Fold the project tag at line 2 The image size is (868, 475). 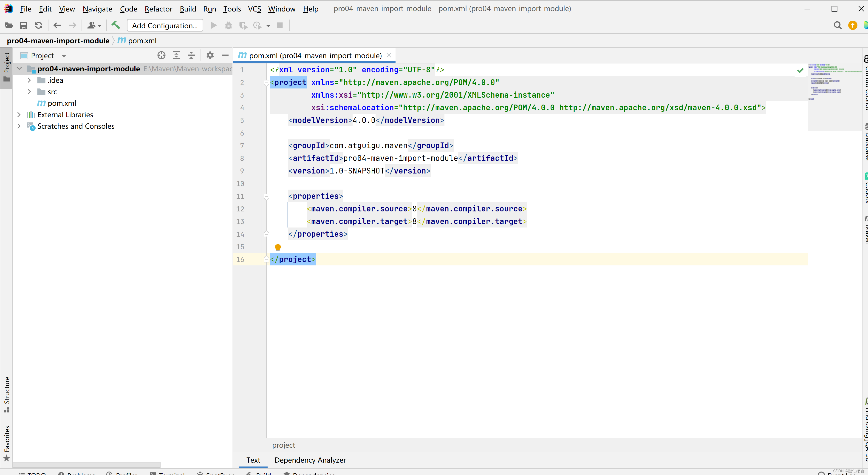point(266,82)
